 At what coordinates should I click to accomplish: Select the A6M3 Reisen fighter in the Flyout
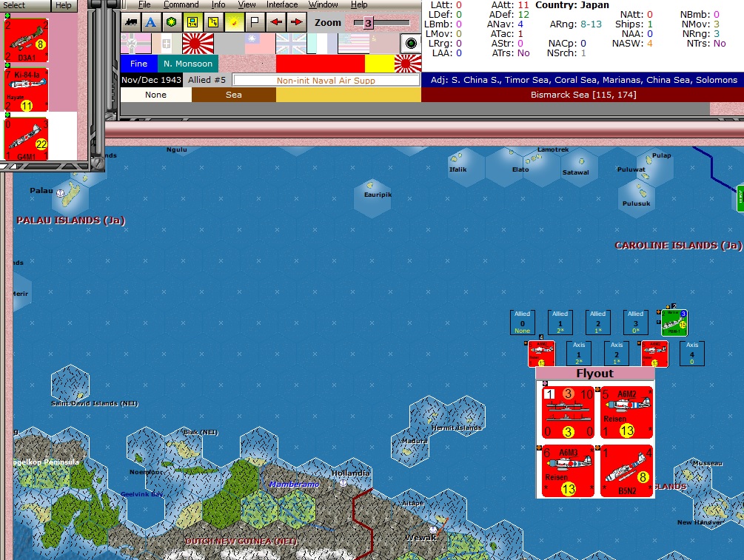[x=568, y=471]
